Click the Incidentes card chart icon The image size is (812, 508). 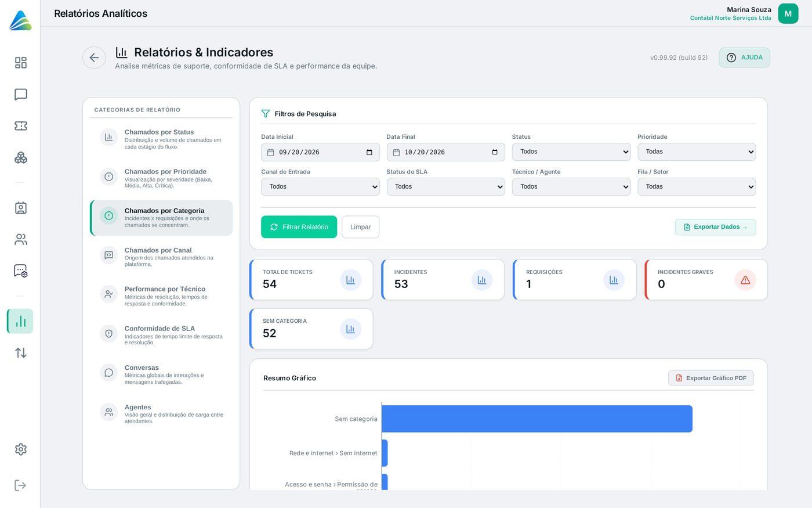482,280
